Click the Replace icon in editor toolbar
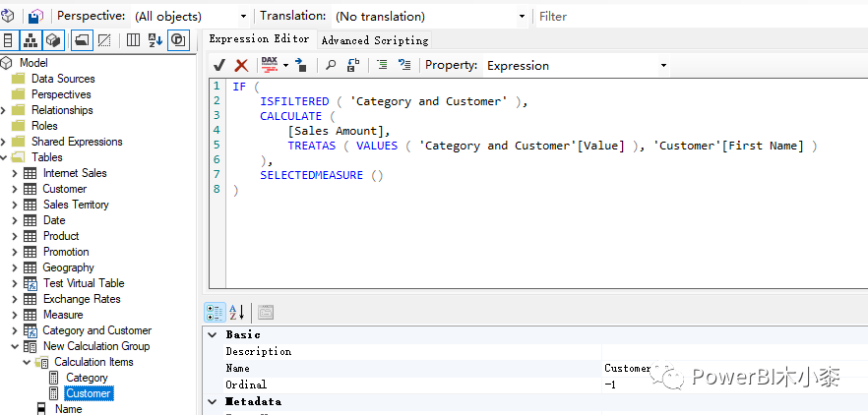The height and width of the screenshot is (415, 868). (353, 65)
